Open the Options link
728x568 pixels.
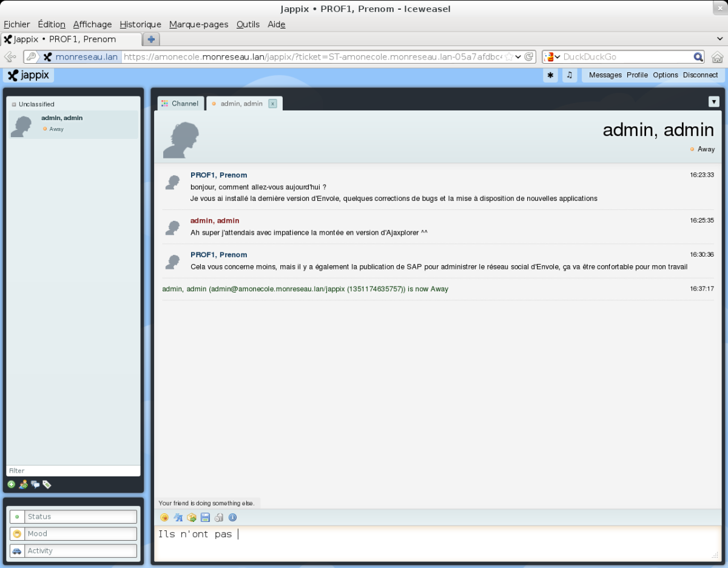[666, 75]
